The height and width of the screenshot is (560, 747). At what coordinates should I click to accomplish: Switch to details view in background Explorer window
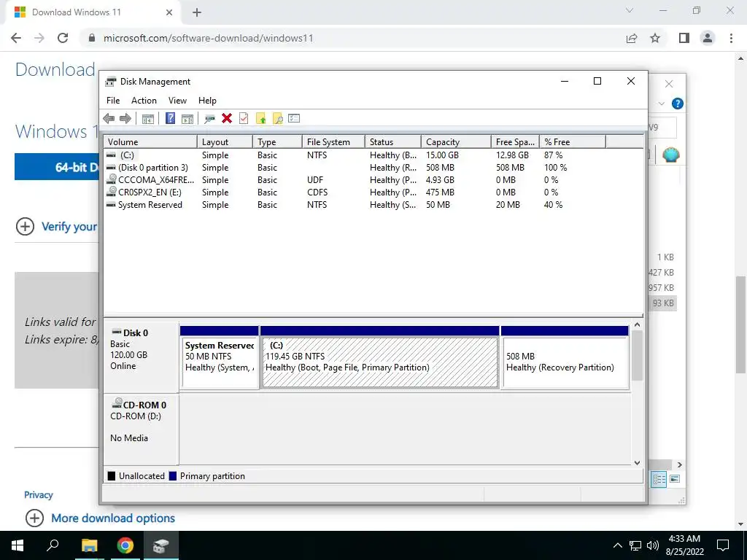659,479
